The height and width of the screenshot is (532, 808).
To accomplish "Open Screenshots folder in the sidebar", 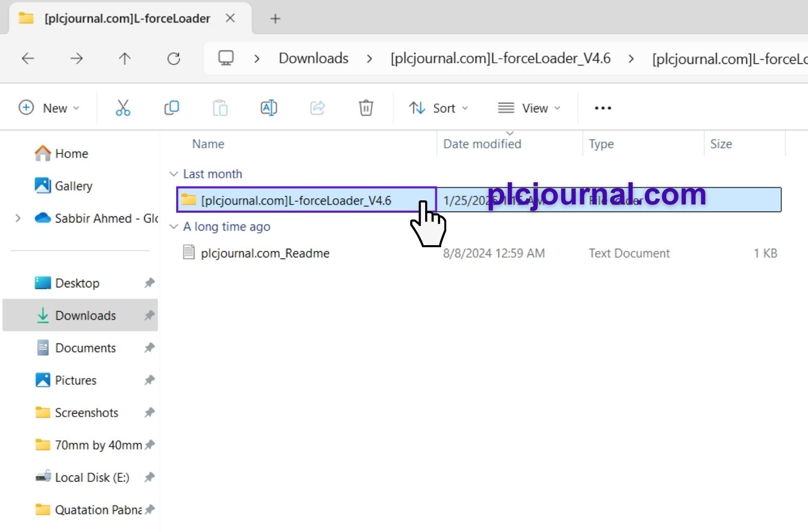I will coord(77,413).
